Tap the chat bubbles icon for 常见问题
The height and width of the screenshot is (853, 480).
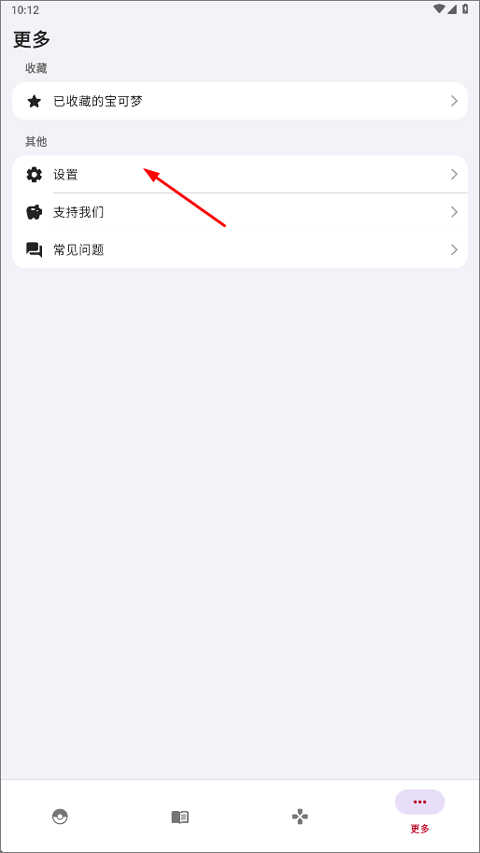[x=34, y=250]
